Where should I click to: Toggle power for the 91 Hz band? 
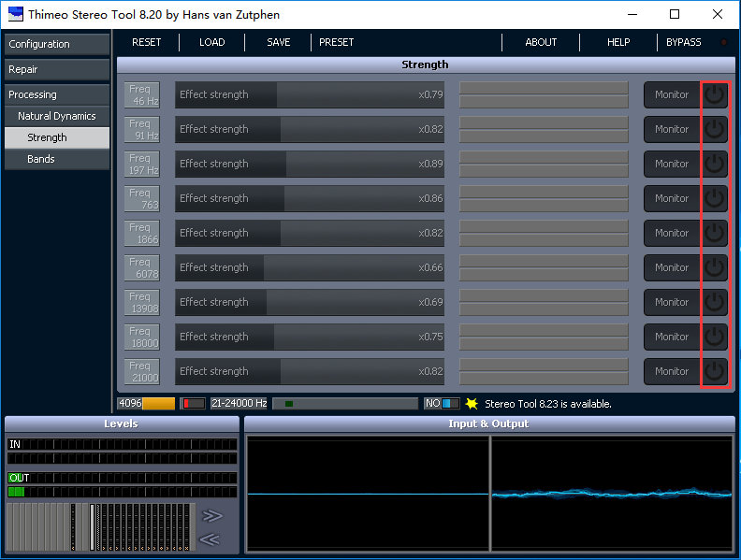[x=715, y=129]
